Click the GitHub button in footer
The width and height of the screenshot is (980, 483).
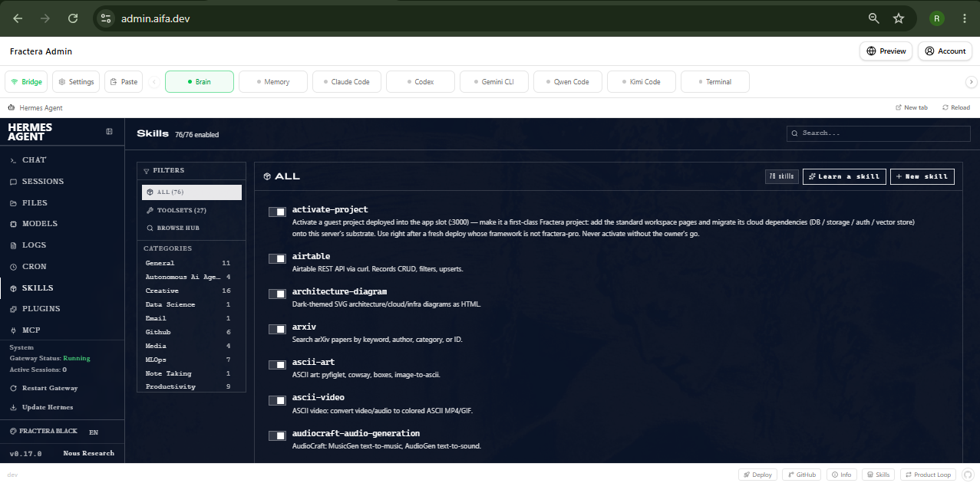[x=801, y=475]
